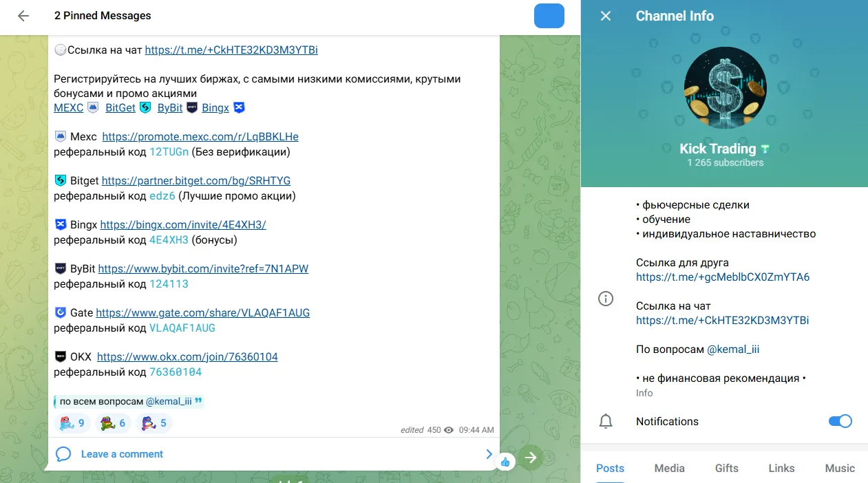This screenshot has width=868, height=483.
Task: Open the promote.mexc.com referral link
Action: tap(200, 136)
